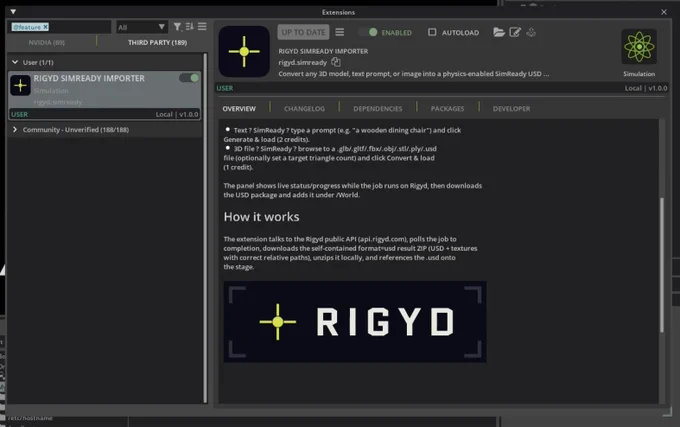Switch to the THIRD PARTY (189) tab

click(x=157, y=42)
